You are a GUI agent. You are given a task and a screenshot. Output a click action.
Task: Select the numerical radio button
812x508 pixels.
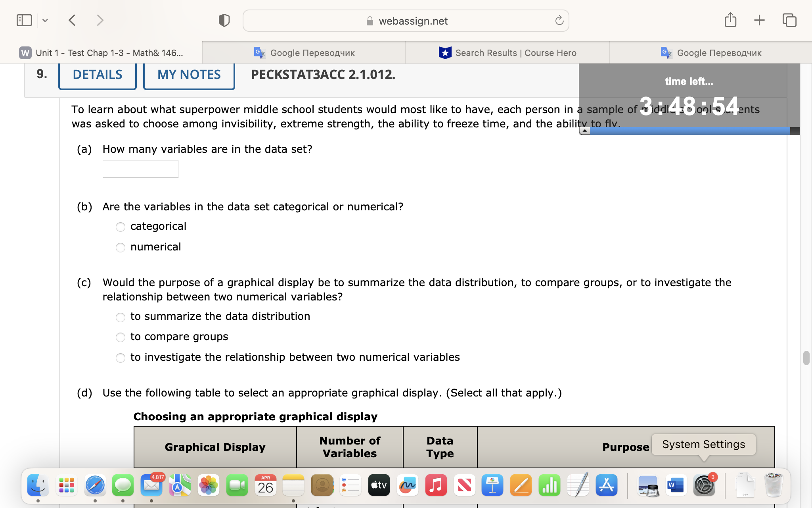120,247
